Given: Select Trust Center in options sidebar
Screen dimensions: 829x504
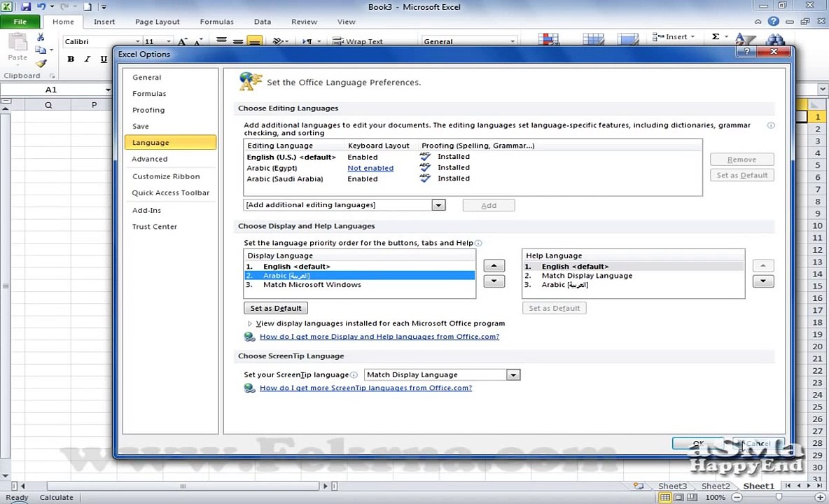Looking at the screenshot, I should point(170,227).
